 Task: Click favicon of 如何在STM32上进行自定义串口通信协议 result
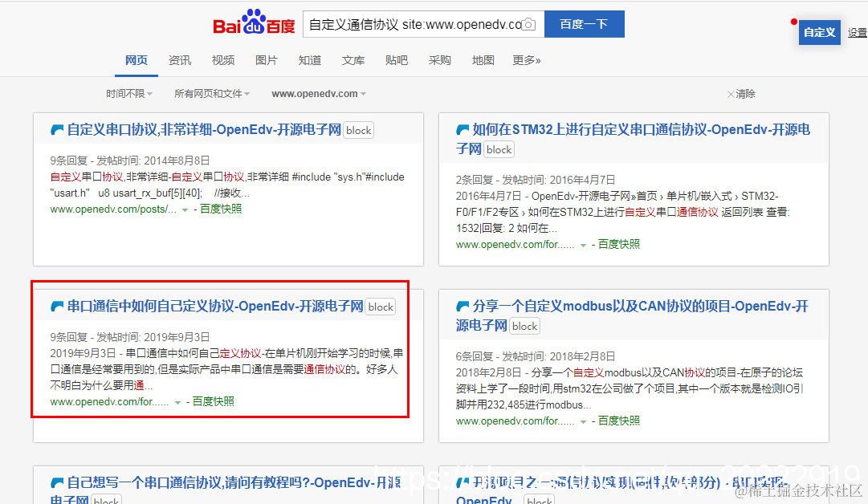463,130
